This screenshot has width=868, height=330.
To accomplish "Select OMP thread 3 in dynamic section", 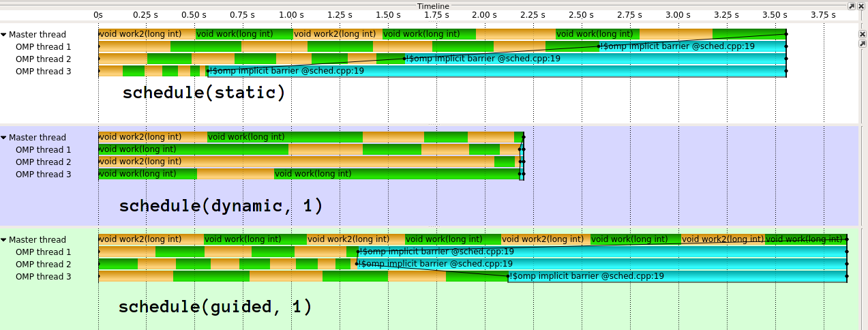I will click(x=43, y=175).
